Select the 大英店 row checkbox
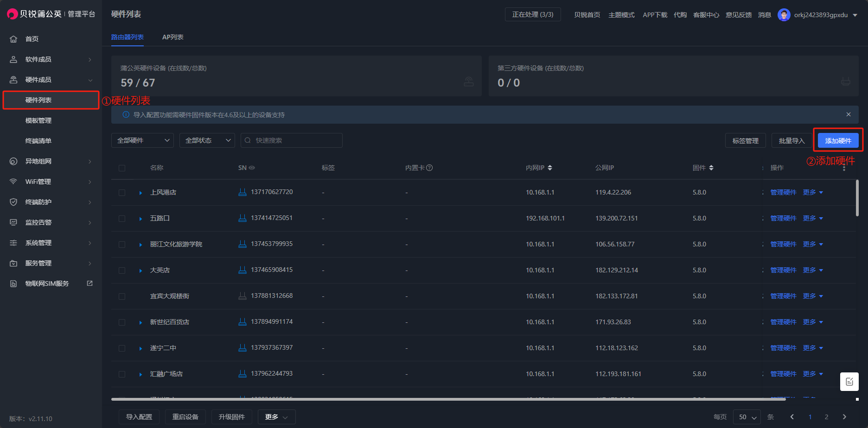The height and width of the screenshot is (428, 868). (x=122, y=271)
